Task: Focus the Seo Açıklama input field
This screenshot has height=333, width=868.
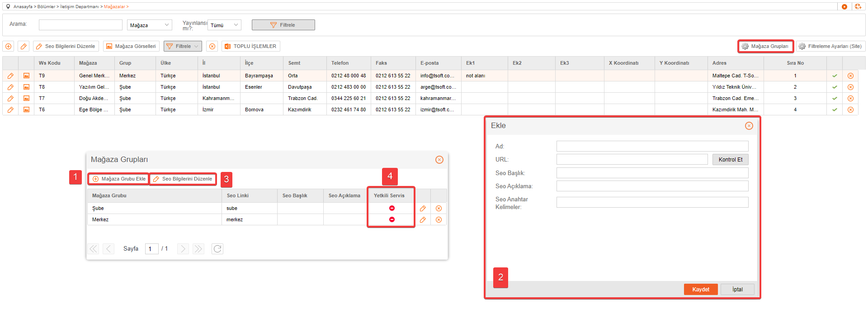Action: pyautogui.click(x=652, y=186)
